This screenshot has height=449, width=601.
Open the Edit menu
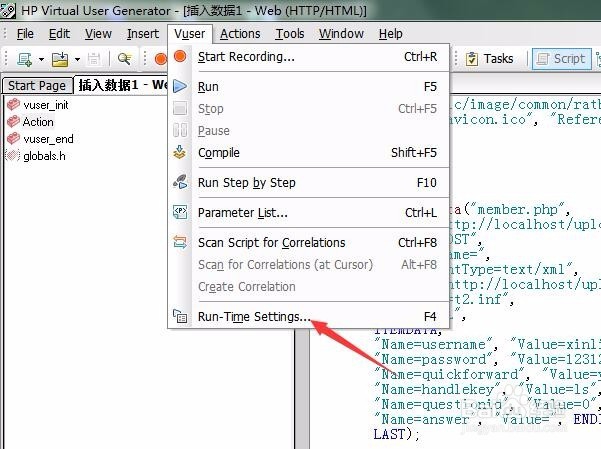click(x=59, y=34)
